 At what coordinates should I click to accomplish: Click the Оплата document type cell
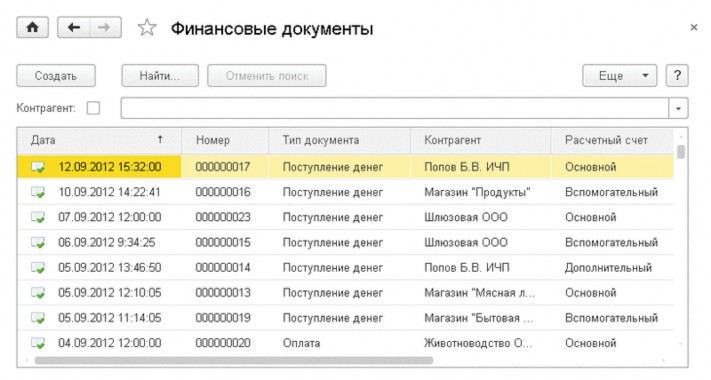(x=302, y=343)
